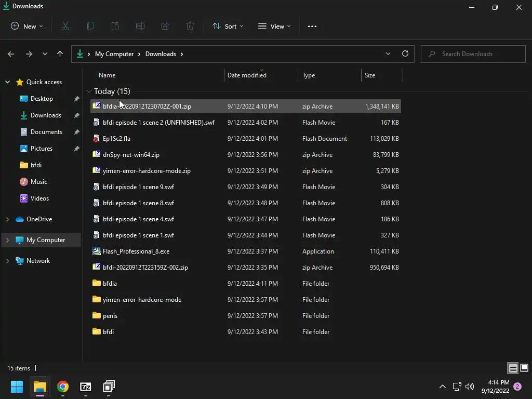Click the Rename icon in toolbar

pos(140,26)
